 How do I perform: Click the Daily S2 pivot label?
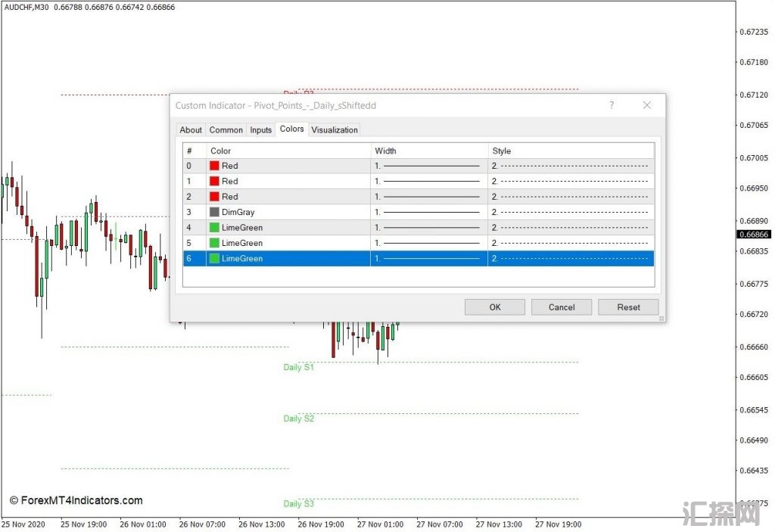(x=298, y=418)
